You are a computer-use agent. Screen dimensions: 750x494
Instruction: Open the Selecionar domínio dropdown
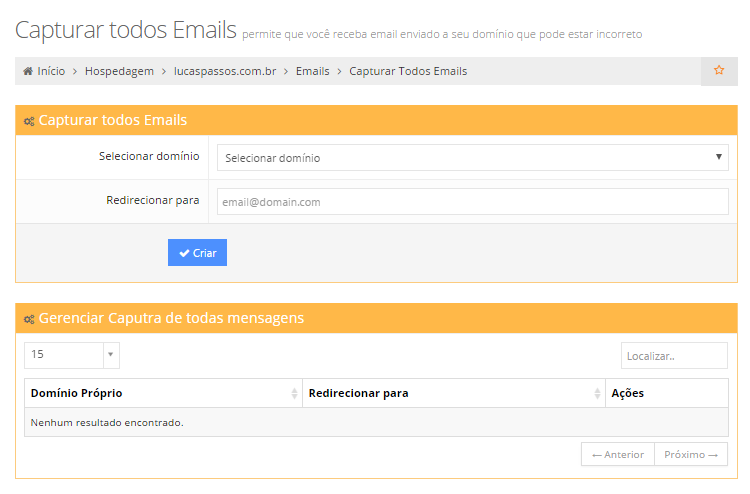point(472,158)
